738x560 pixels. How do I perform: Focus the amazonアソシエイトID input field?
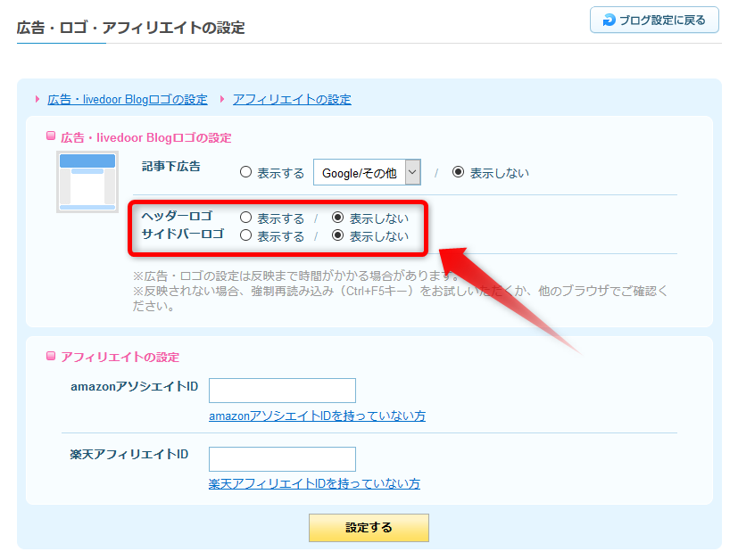tap(282, 391)
